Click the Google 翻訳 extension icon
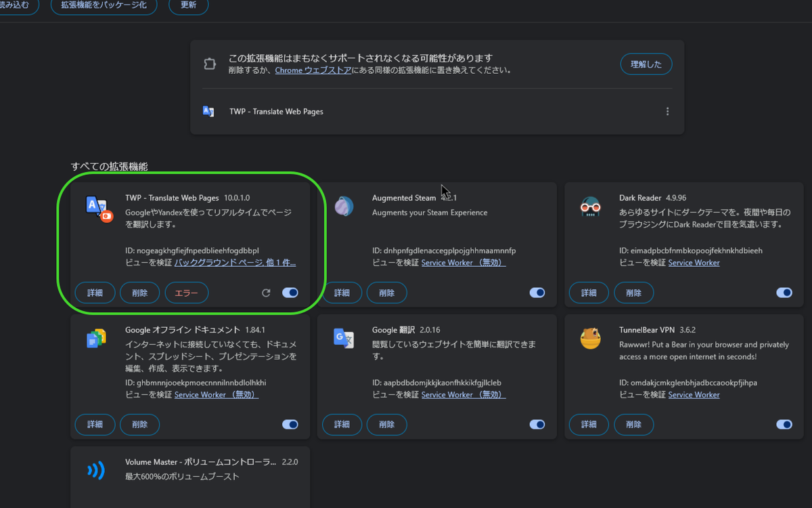812x508 pixels. click(x=344, y=338)
